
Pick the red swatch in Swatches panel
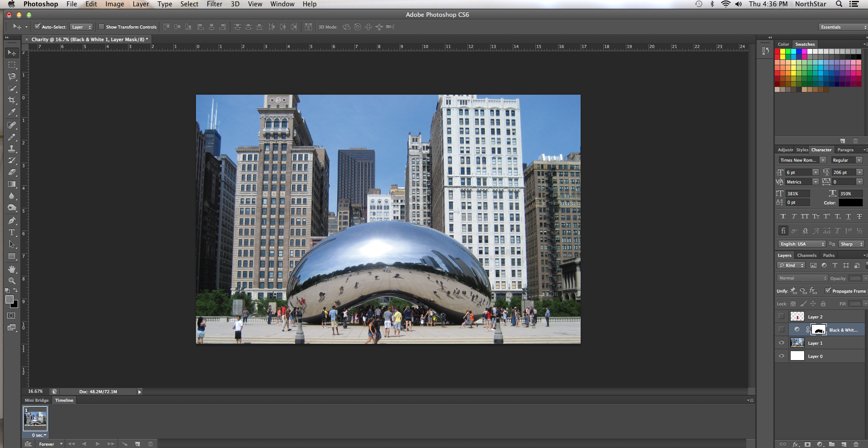click(x=777, y=52)
